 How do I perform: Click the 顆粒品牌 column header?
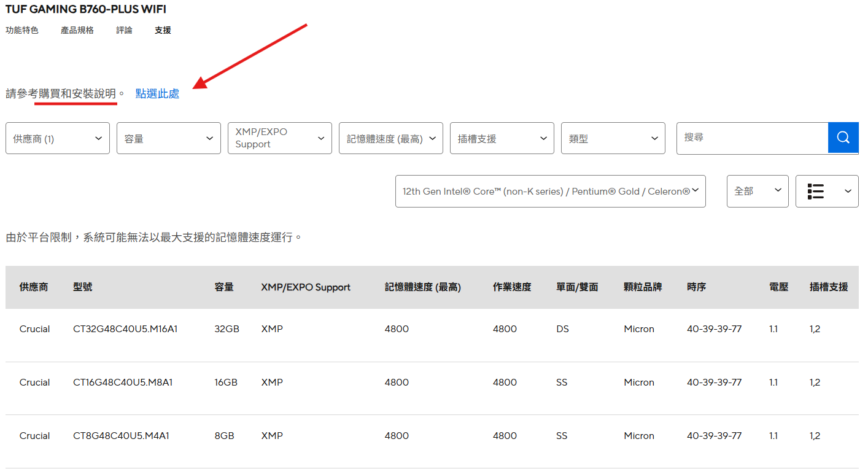[x=643, y=287]
